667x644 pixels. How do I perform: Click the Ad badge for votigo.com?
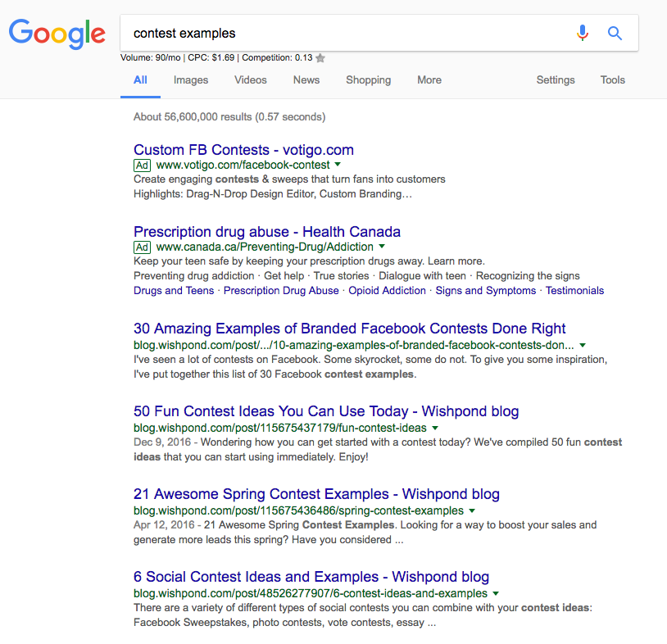[x=142, y=166]
